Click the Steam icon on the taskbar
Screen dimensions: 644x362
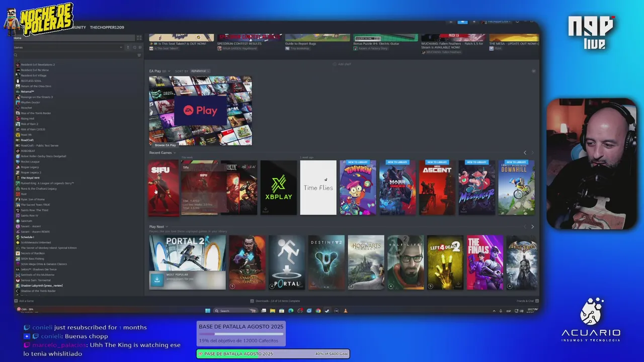tap(327, 311)
